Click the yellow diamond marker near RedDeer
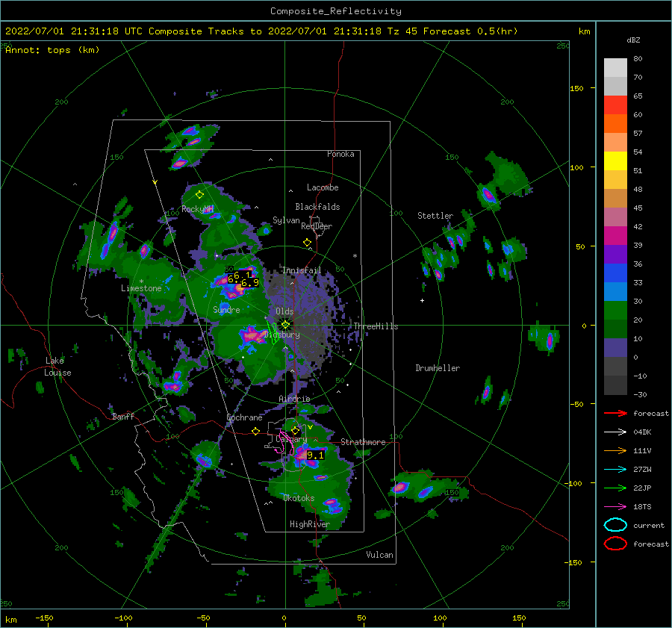The image size is (672, 628). coord(307,243)
